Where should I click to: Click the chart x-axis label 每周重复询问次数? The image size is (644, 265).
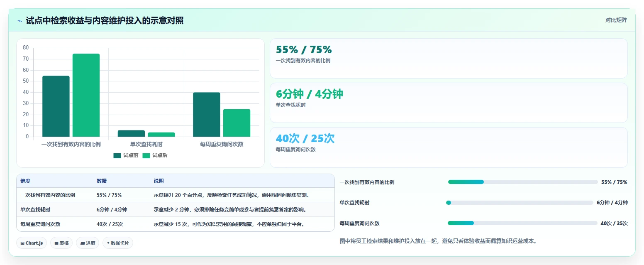coord(222,144)
